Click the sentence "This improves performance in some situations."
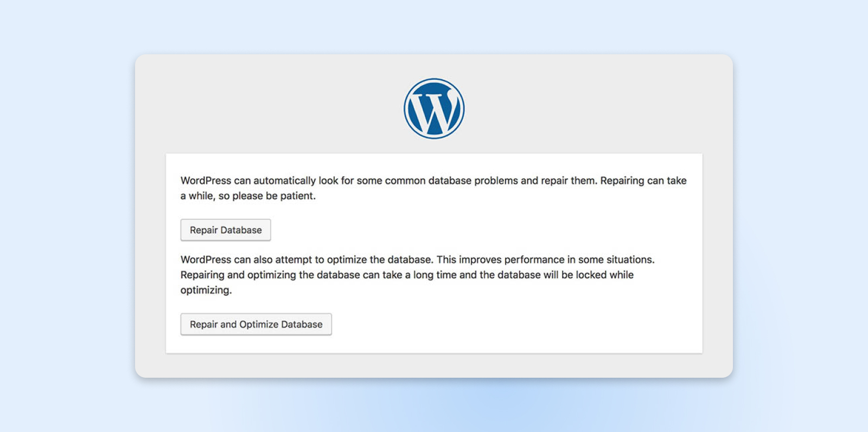The width and height of the screenshot is (868, 432). (545, 260)
